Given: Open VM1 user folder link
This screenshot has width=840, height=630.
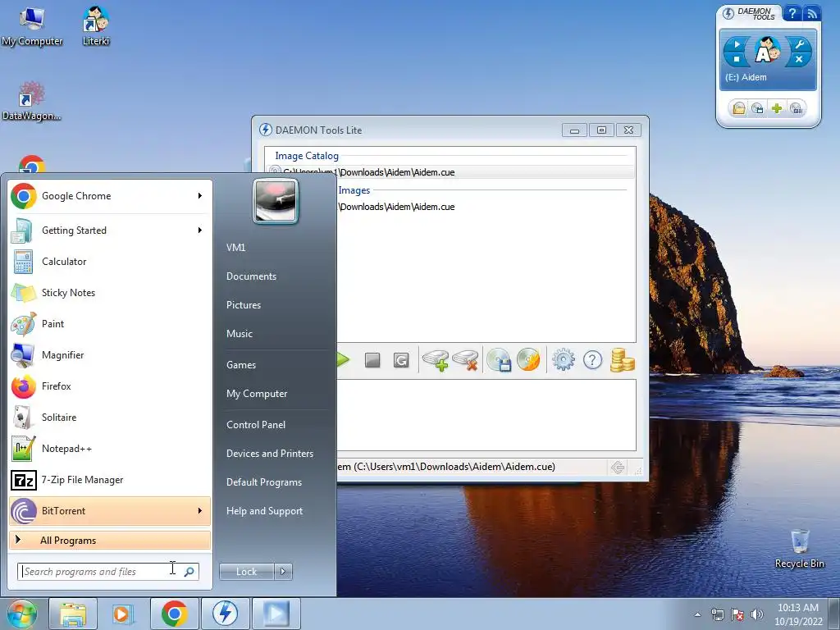Looking at the screenshot, I should coord(235,248).
